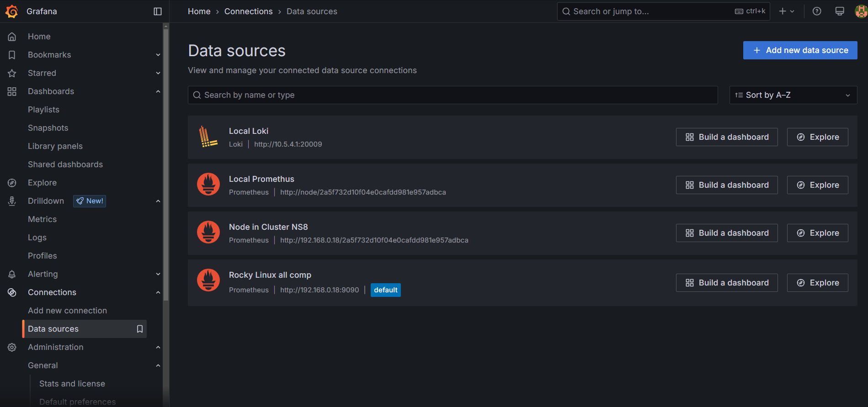Expand the Alerting section chevron
This screenshot has width=868, height=407.
tap(158, 274)
